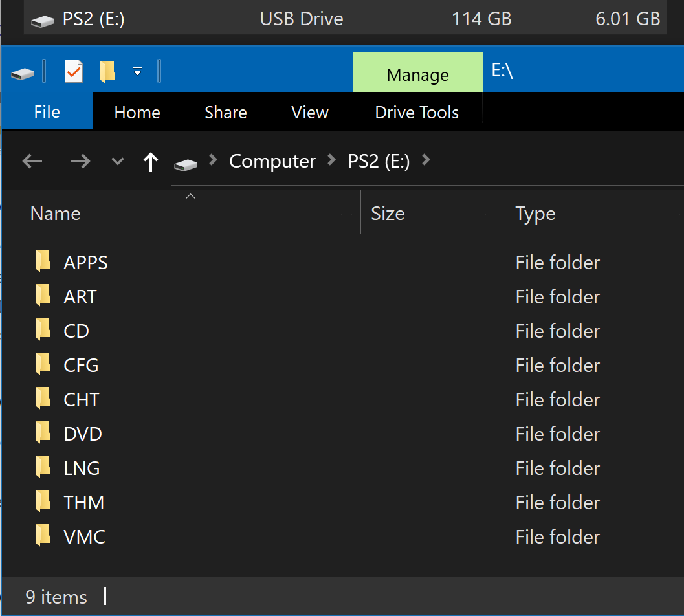684x616 pixels.
Task: Switch to the Home ribbon tab
Action: 137,113
